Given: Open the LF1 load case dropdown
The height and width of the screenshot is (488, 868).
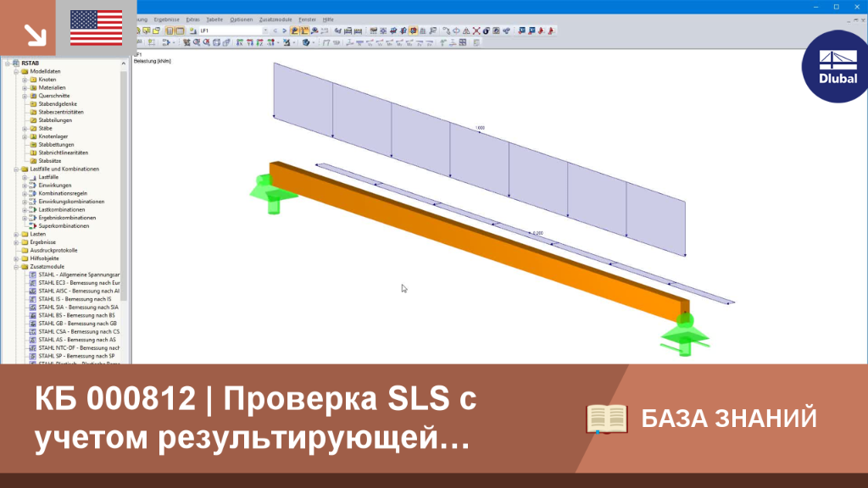Looking at the screenshot, I should pyautogui.click(x=233, y=31).
